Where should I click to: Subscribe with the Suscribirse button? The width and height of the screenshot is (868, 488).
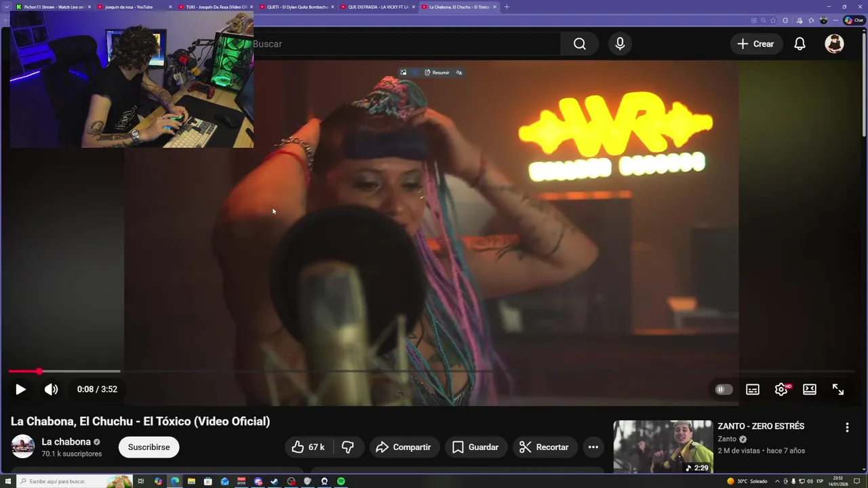tap(149, 447)
